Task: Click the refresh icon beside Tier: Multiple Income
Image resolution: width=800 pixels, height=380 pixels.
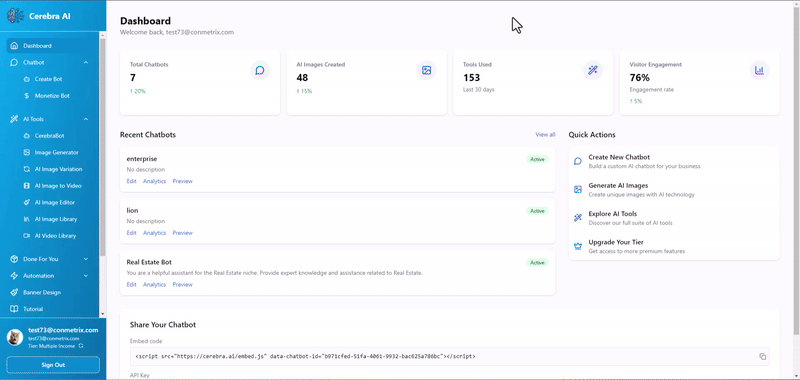Action: point(81,346)
